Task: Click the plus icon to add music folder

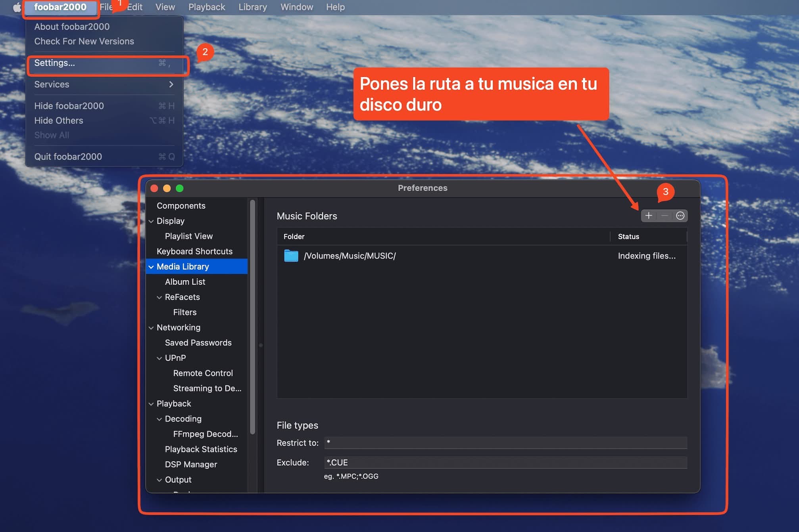Action: pyautogui.click(x=649, y=216)
